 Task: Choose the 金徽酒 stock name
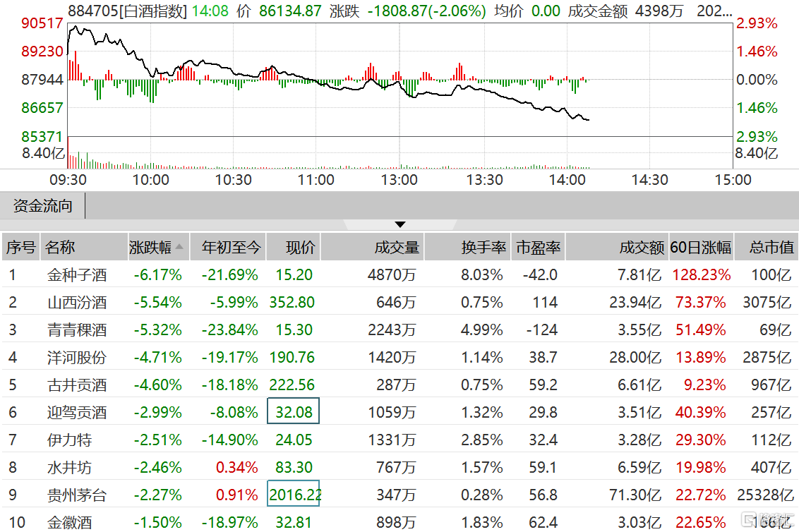pos(69,522)
